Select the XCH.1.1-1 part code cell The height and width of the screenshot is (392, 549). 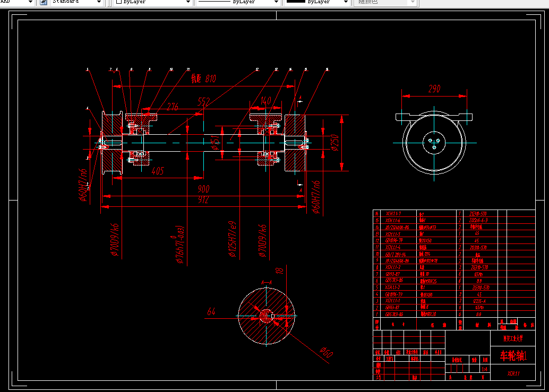(x=393, y=301)
